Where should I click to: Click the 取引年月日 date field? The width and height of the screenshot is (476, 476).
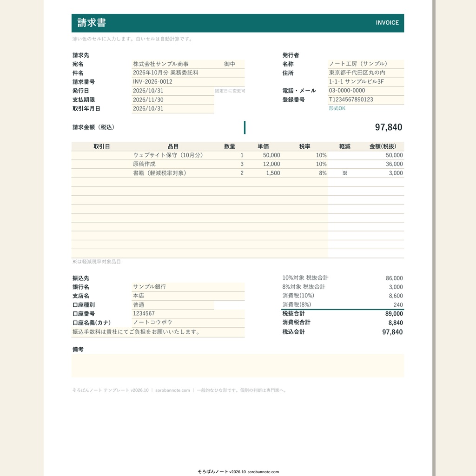pos(173,109)
